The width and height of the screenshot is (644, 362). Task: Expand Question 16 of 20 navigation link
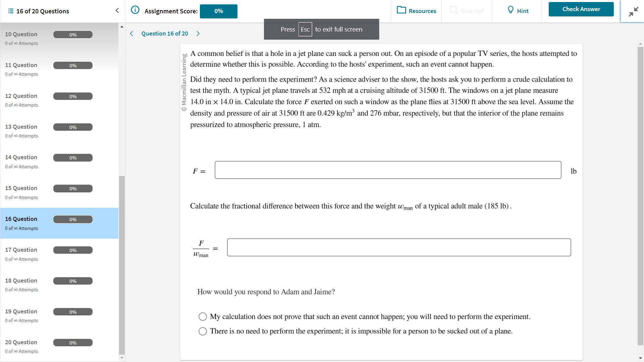[x=165, y=34]
